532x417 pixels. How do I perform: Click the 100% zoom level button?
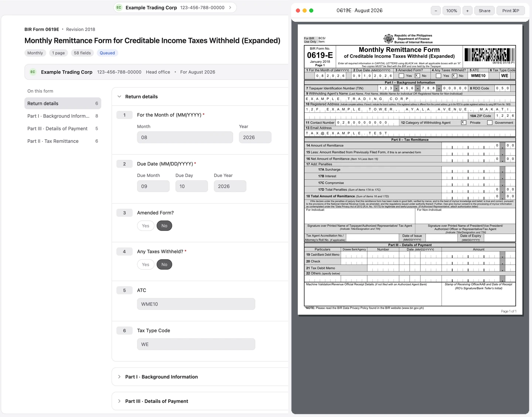click(x=451, y=11)
